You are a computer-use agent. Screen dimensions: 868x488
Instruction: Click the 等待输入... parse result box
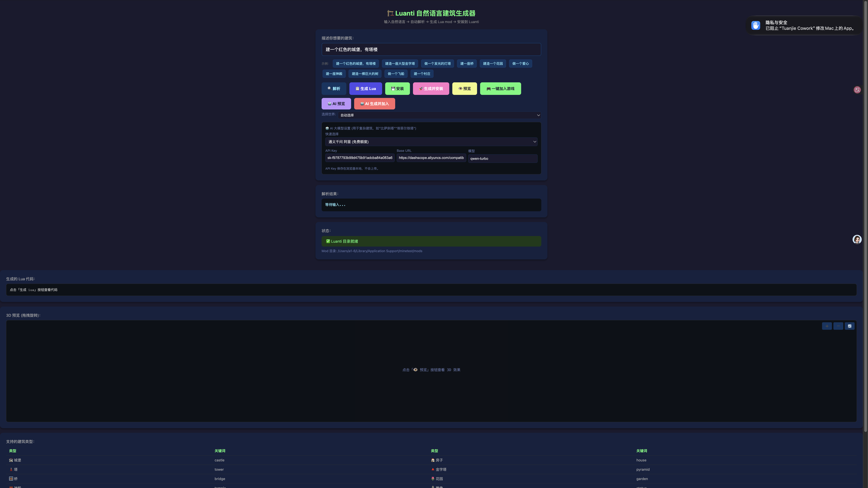pos(431,205)
